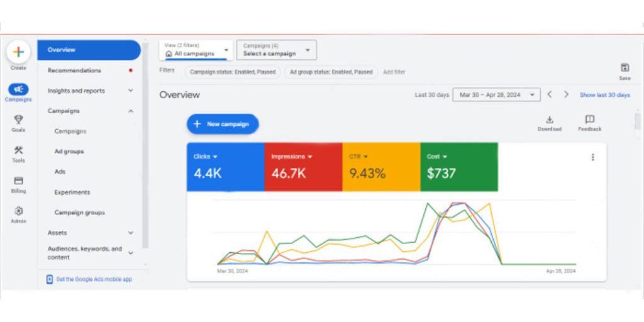Open the date range Mar 30 – Apr 28 dropdown
Viewport: 644px width, 322px height.
(496, 95)
